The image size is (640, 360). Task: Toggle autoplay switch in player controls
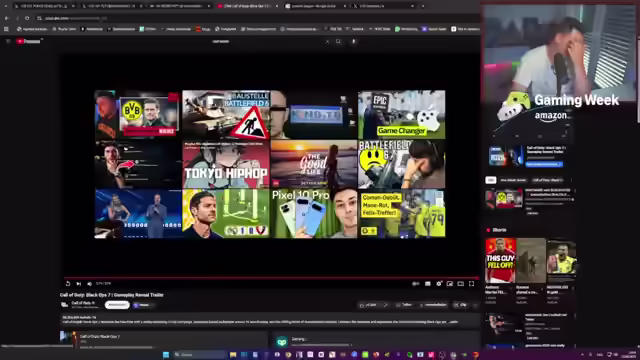click(x=416, y=284)
